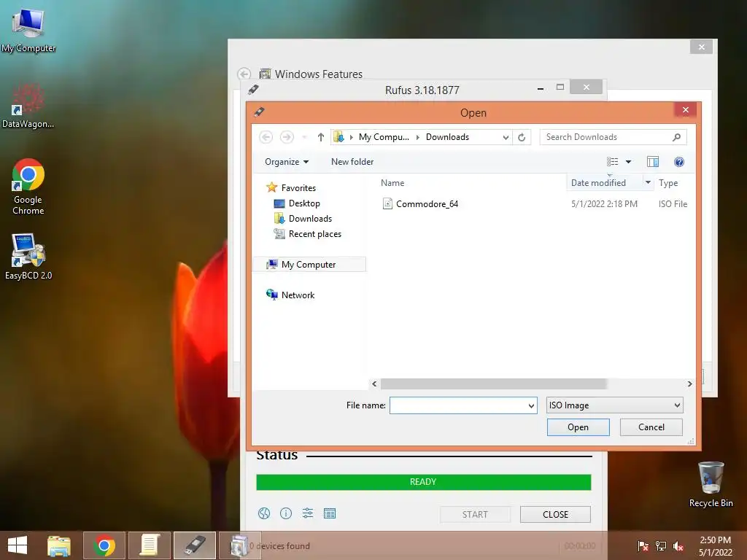Open view options dropdown arrow

[628, 162]
